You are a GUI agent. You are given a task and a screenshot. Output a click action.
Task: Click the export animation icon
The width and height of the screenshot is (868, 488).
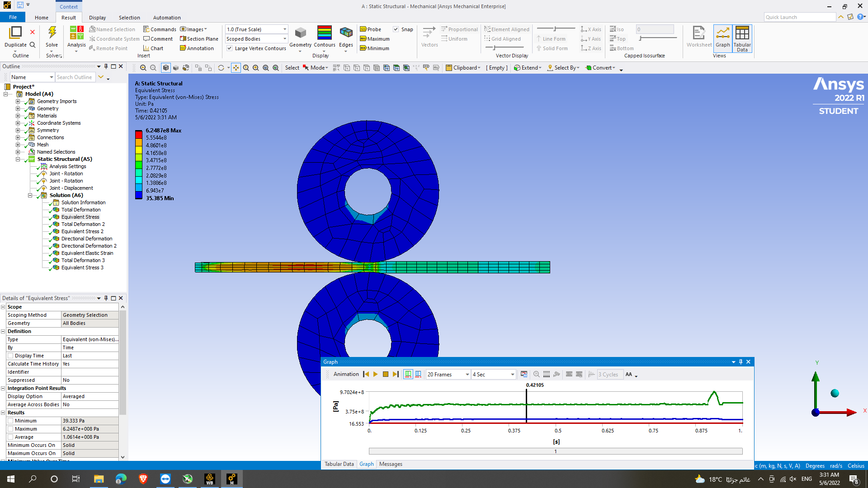coord(524,374)
